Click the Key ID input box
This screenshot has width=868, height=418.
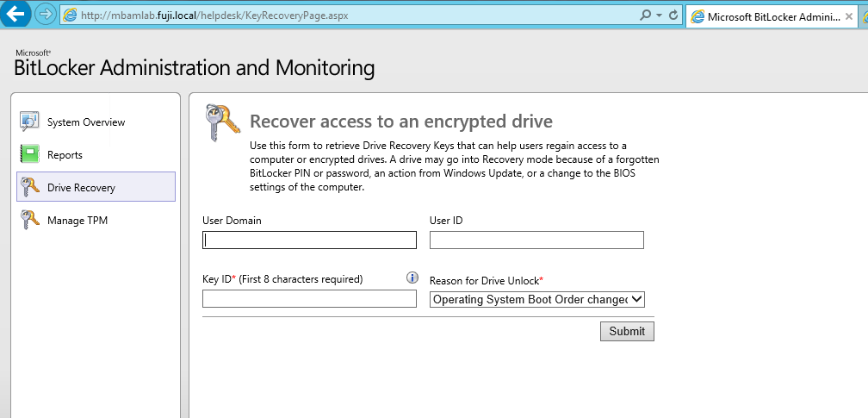(x=309, y=299)
